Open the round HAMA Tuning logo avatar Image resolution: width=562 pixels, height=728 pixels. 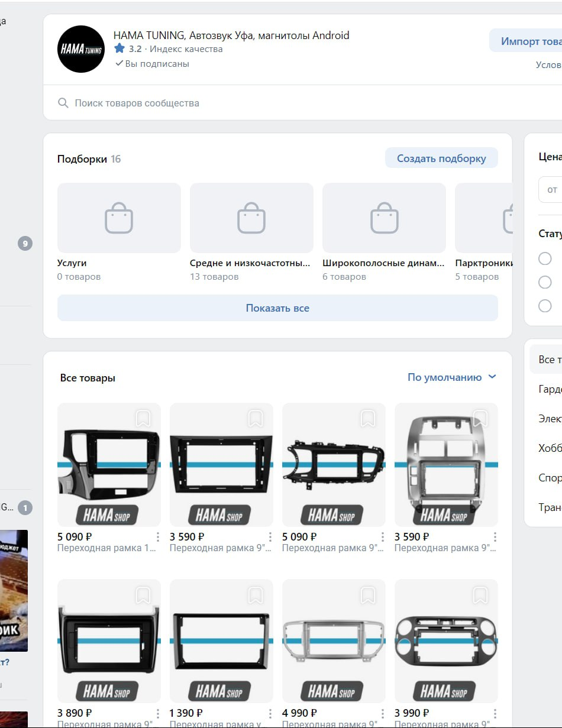click(81, 49)
